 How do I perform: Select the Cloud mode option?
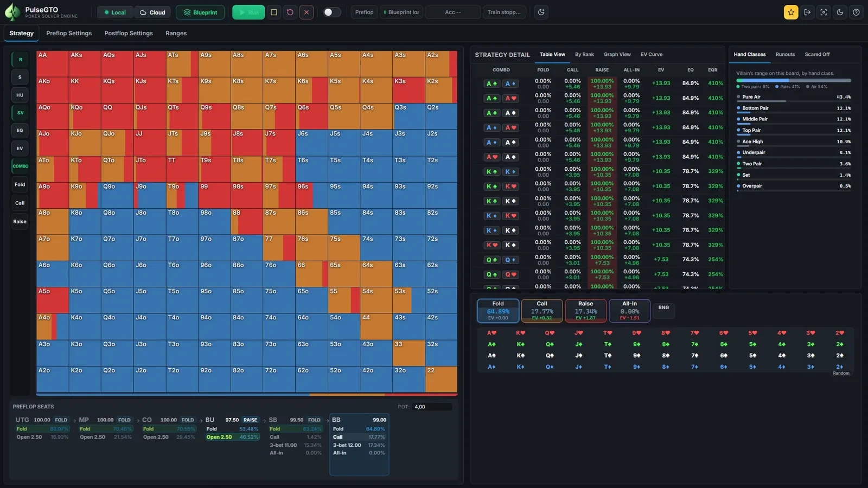[152, 12]
